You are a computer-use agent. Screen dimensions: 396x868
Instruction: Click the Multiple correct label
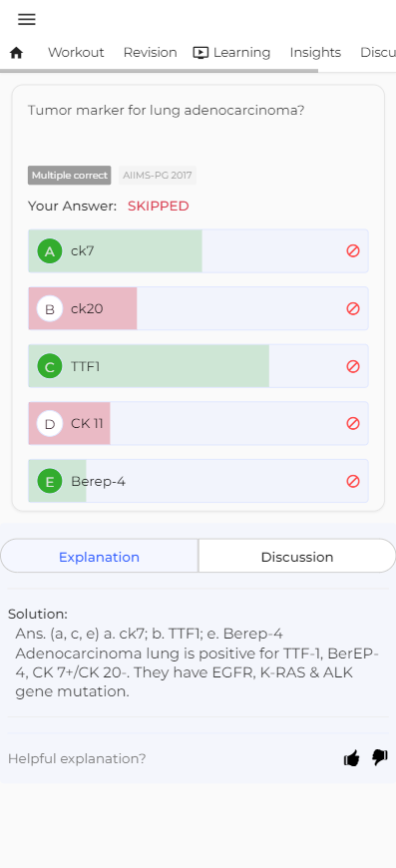pyautogui.click(x=69, y=176)
